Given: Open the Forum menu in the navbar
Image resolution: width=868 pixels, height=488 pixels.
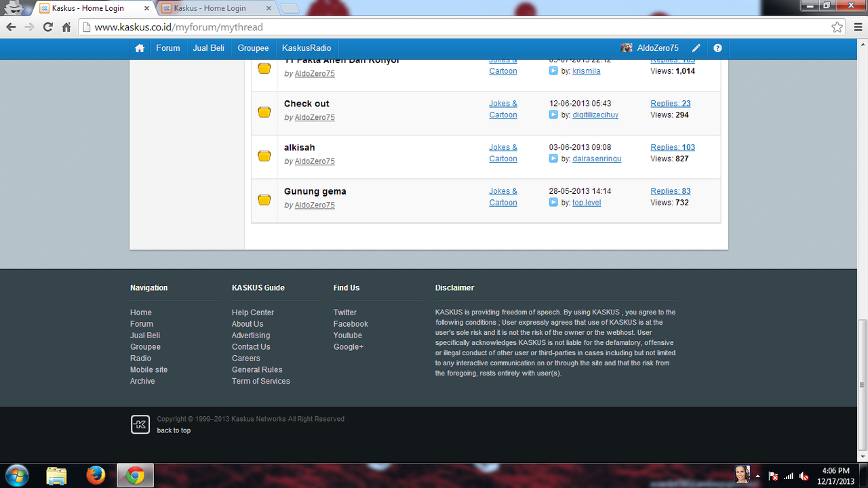Looking at the screenshot, I should (168, 48).
